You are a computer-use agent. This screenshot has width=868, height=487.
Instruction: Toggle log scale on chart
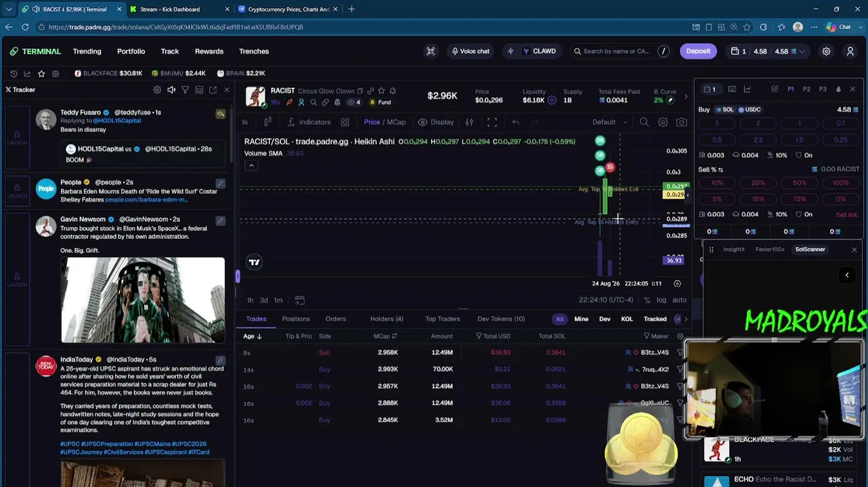tap(661, 300)
